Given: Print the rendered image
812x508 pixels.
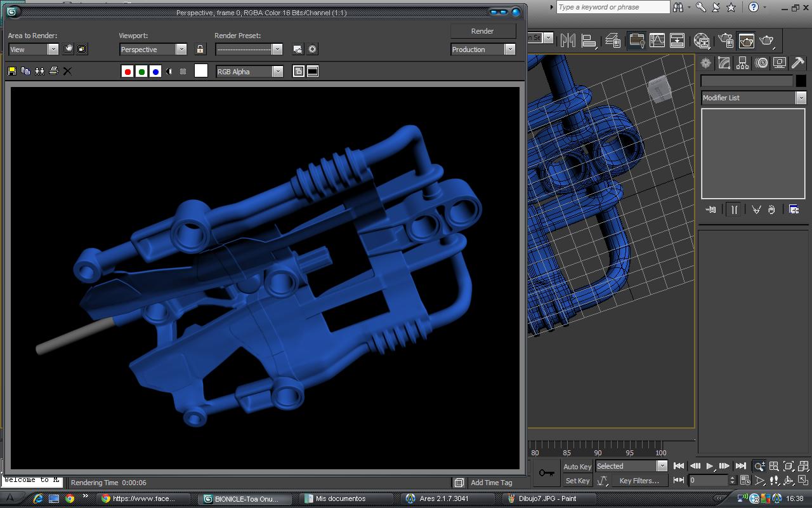Looking at the screenshot, I should point(54,71).
